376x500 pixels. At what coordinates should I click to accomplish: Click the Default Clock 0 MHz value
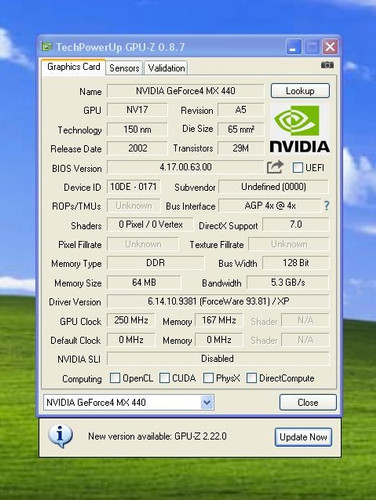131,340
